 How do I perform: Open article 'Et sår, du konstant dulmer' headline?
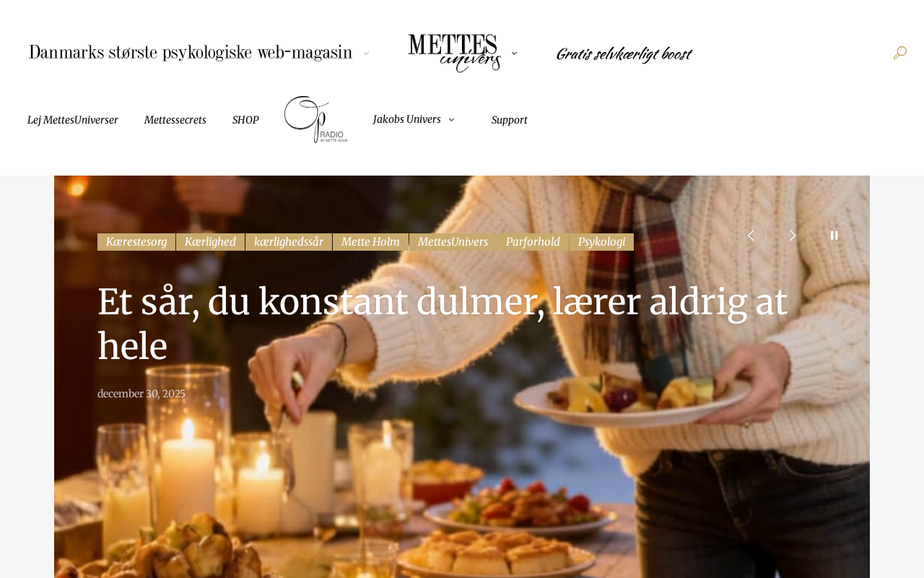point(443,324)
